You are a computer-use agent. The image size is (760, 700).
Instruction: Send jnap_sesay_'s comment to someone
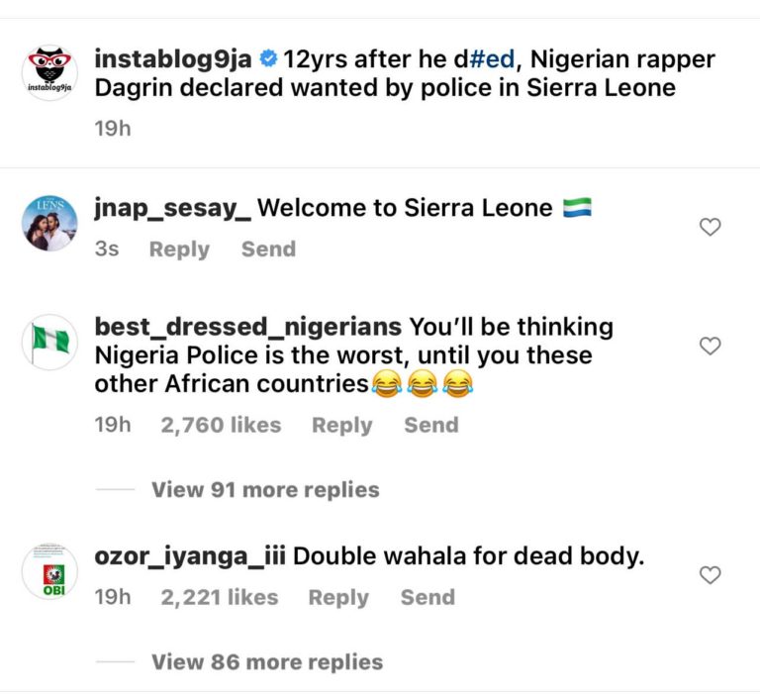[268, 250]
